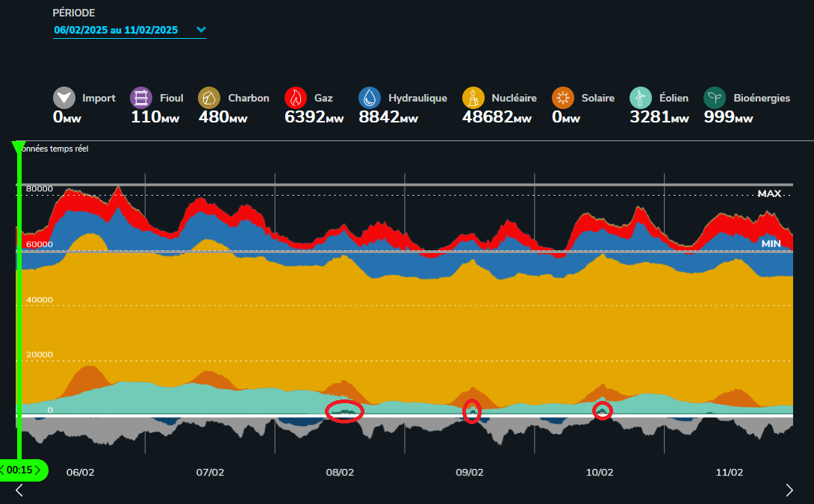Click the Hydraulique water drop icon
Viewport: 814px width, 504px height.
pos(369,98)
